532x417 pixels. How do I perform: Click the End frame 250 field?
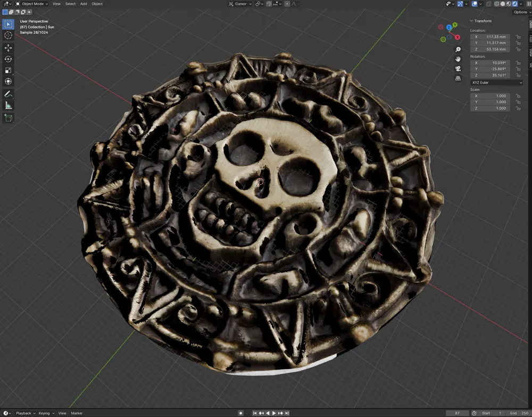[x=519, y=413]
